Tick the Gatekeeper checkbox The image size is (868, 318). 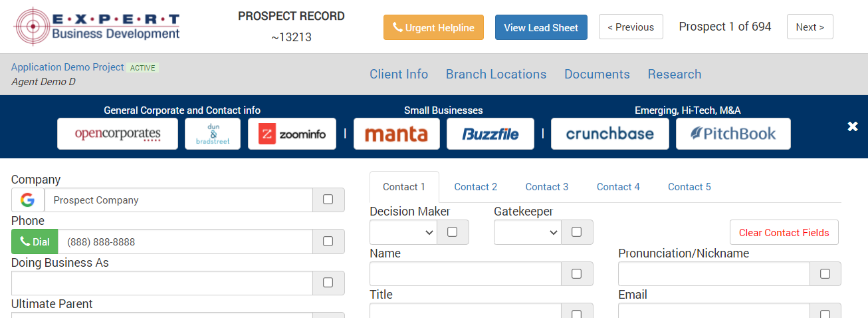pyautogui.click(x=577, y=232)
